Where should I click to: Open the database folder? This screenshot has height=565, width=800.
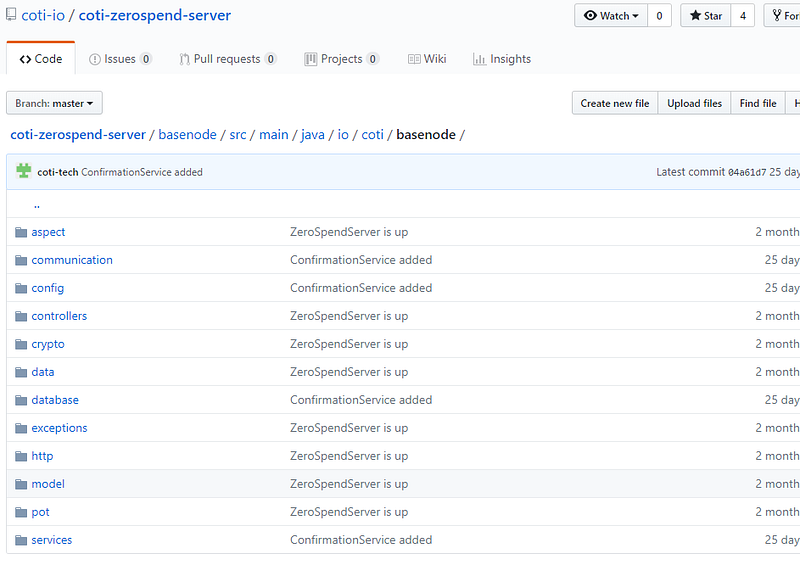tap(55, 400)
